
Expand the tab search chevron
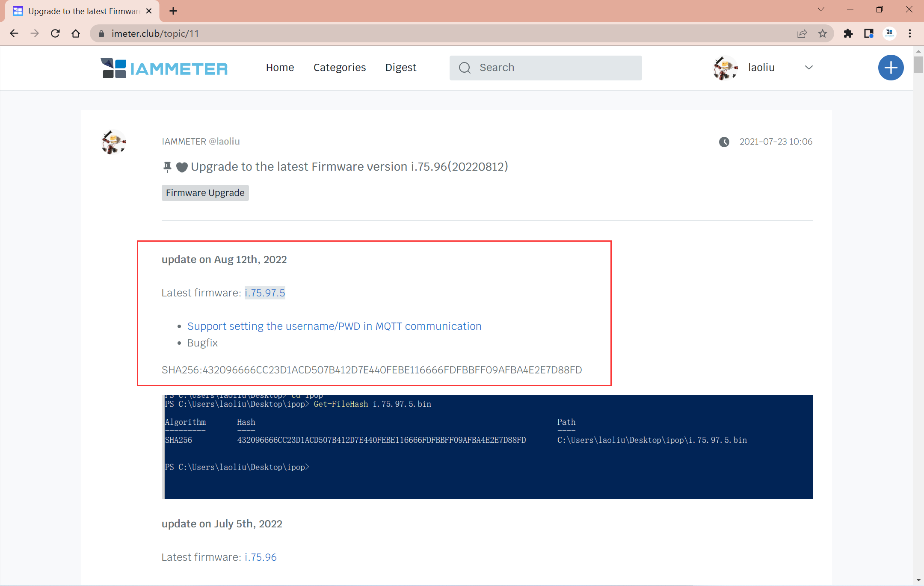click(820, 9)
